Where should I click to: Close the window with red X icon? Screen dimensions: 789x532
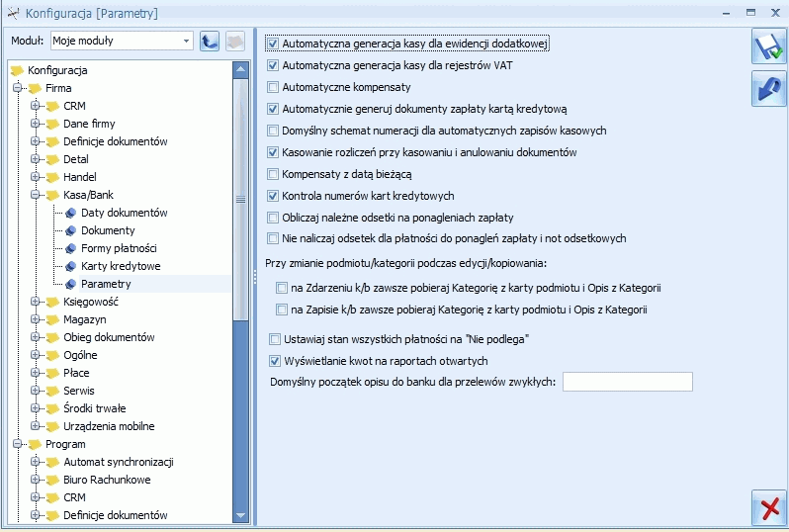point(769,508)
